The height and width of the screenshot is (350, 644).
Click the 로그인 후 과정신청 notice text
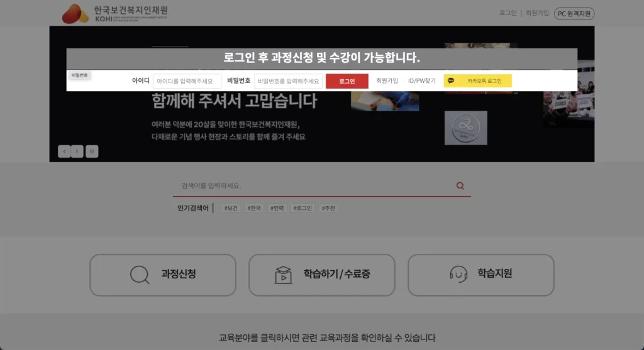click(x=321, y=57)
